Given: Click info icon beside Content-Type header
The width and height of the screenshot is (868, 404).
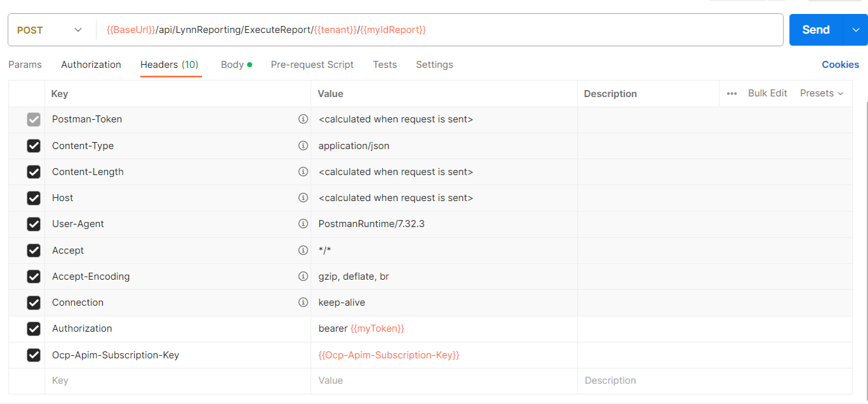Looking at the screenshot, I should click(303, 146).
